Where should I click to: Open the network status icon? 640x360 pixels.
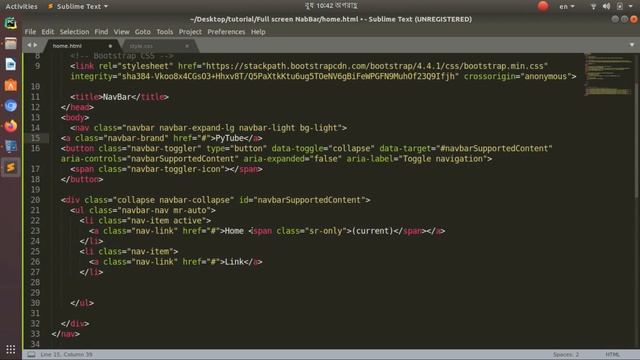[593, 7]
